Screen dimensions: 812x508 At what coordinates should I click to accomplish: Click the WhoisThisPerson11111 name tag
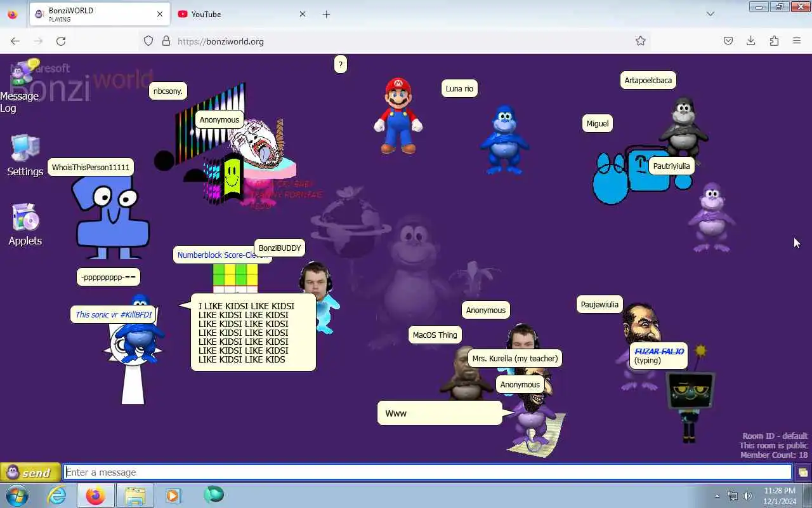point(91,168)
